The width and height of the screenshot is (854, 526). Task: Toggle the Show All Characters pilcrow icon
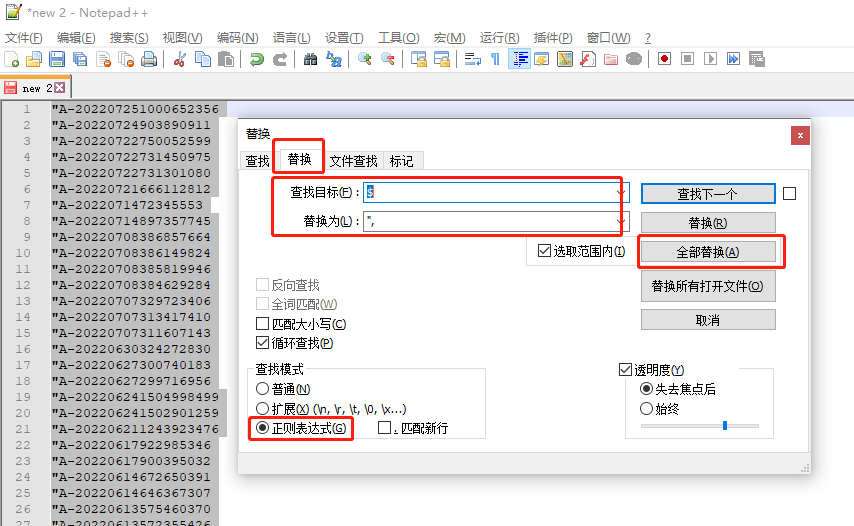click(495, 59)
